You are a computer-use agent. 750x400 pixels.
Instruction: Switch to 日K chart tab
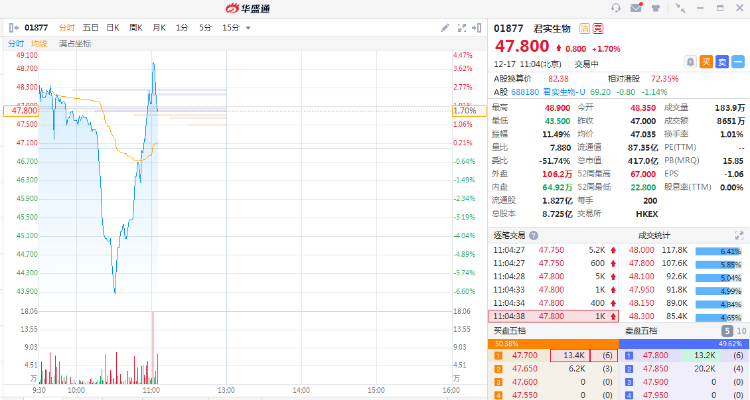coord(113,28)
